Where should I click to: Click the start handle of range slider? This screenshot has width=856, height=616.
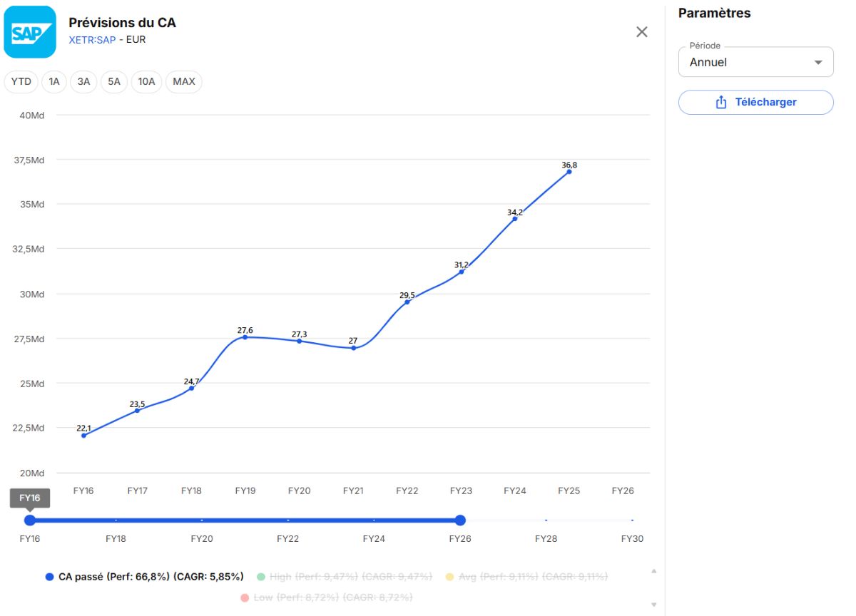point(30,520)
